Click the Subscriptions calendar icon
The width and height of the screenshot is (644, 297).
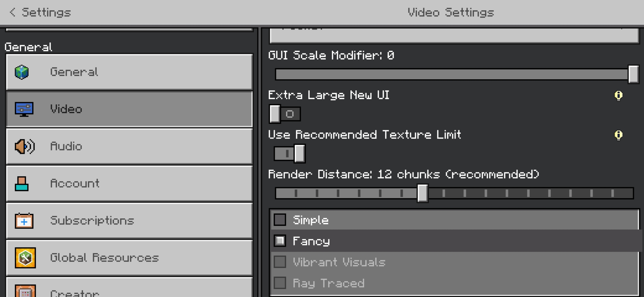click(24, 221)
